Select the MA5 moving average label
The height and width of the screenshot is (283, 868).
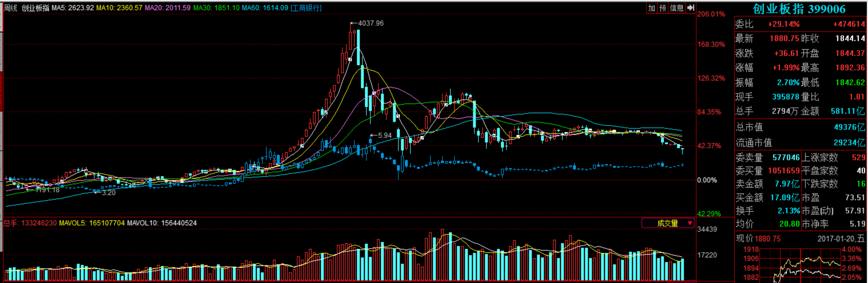coord(72,8)
